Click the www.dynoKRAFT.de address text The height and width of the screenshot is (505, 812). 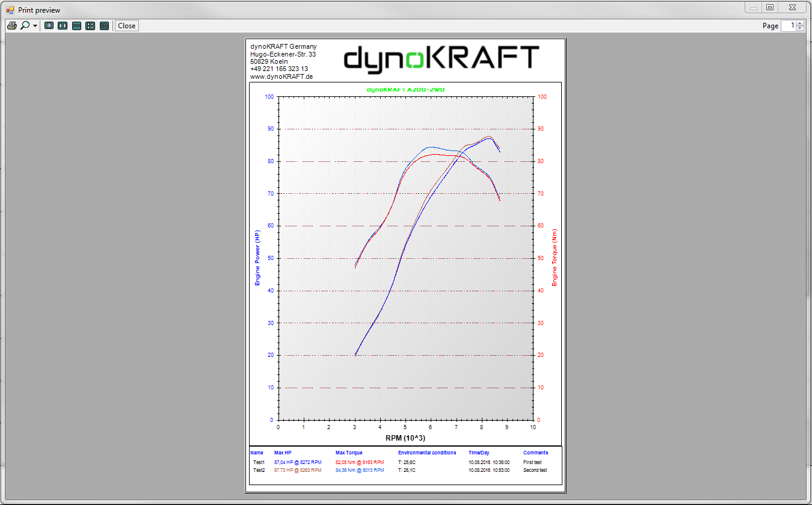(281, 76)
